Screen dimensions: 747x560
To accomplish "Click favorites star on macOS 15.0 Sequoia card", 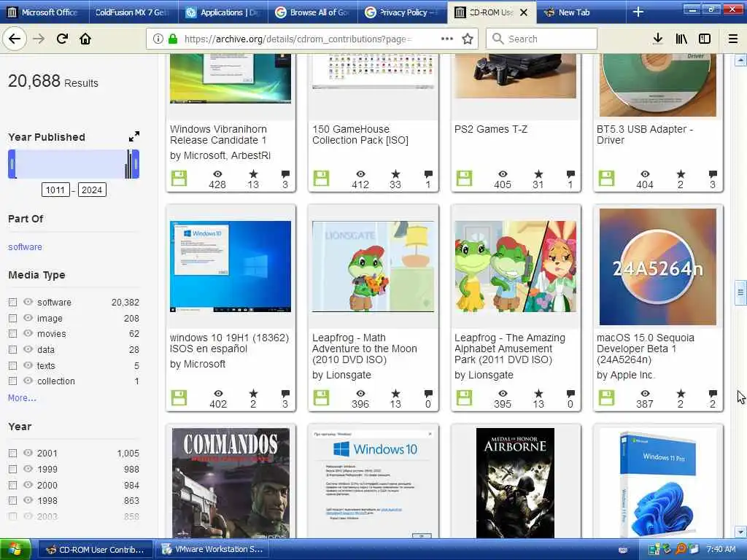I will pyautogui.click(x=681, y=393).
